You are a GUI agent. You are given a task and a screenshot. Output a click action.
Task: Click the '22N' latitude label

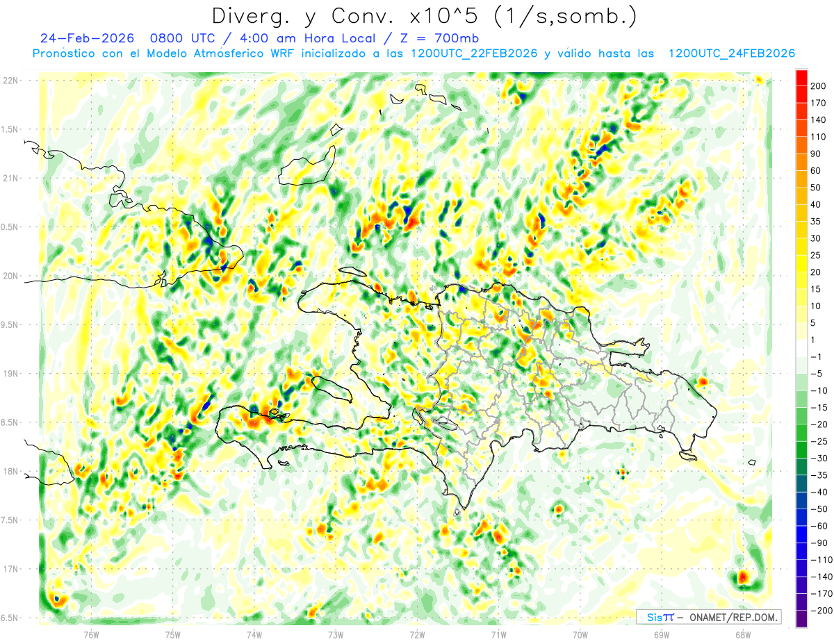pyautogui.click(x=10, y=81)
